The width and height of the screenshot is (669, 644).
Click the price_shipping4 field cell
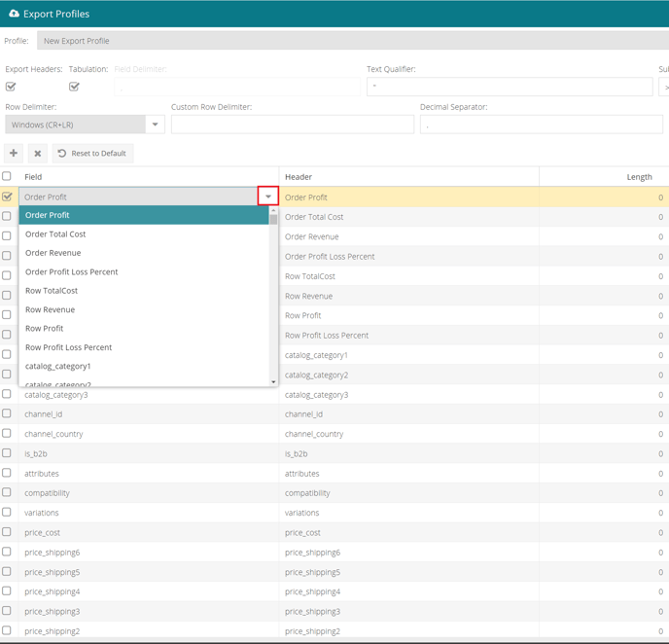[x=149, y=591]
